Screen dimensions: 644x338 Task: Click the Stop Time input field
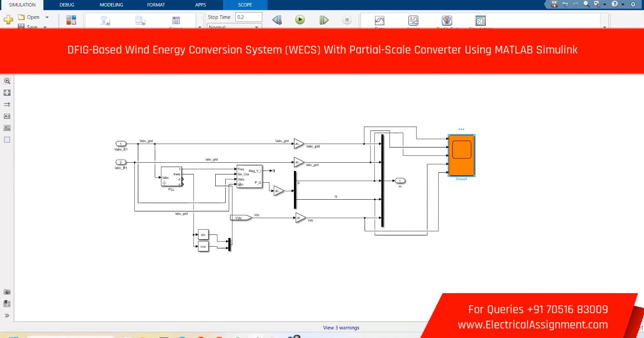click(x=249, y=17)
